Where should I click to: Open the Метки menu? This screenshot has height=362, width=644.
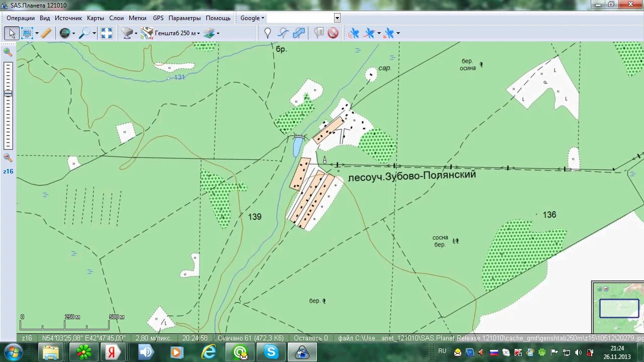(x=137, y=18)
